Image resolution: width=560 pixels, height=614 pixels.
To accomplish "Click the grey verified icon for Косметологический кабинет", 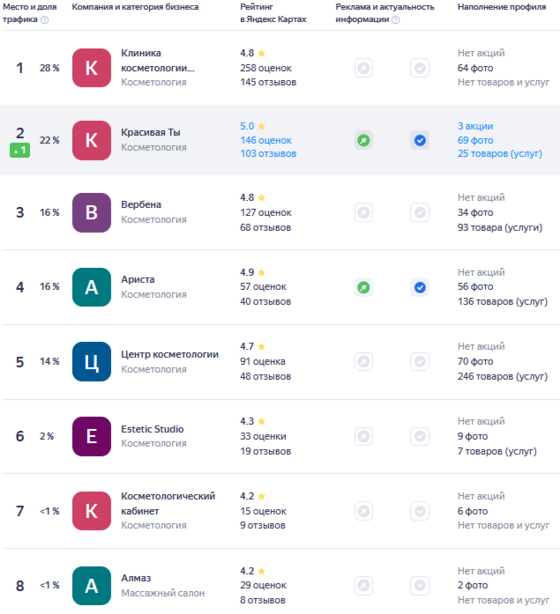I will (420, 511).
